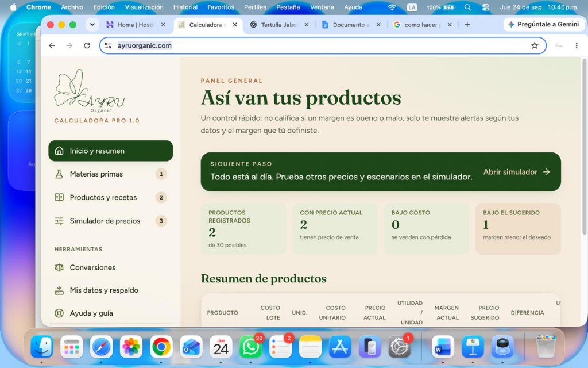Click the flask icon for Materias primas
Image resolution: width=588 pixels, height=368 pixels.
[59, 174]
